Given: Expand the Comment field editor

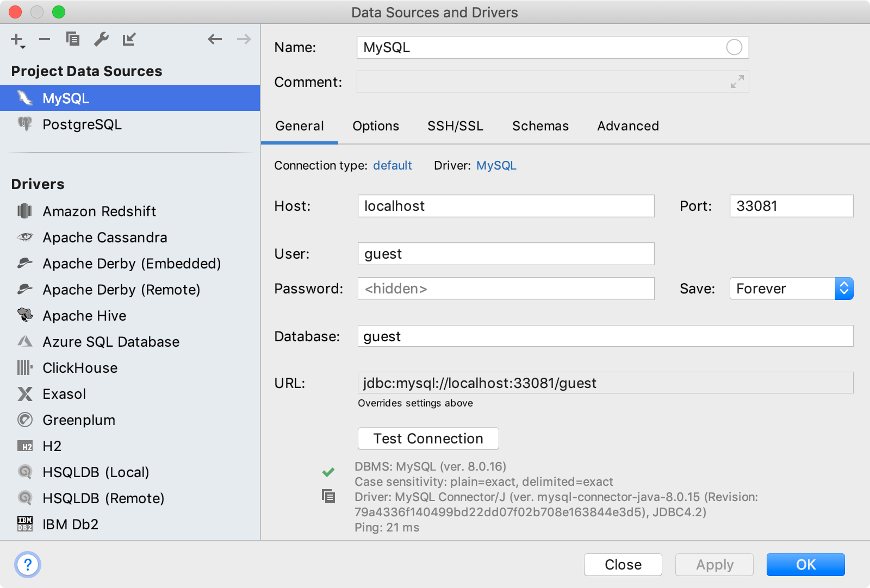Looking at the screenshot, I should click(x=737, y=82).
